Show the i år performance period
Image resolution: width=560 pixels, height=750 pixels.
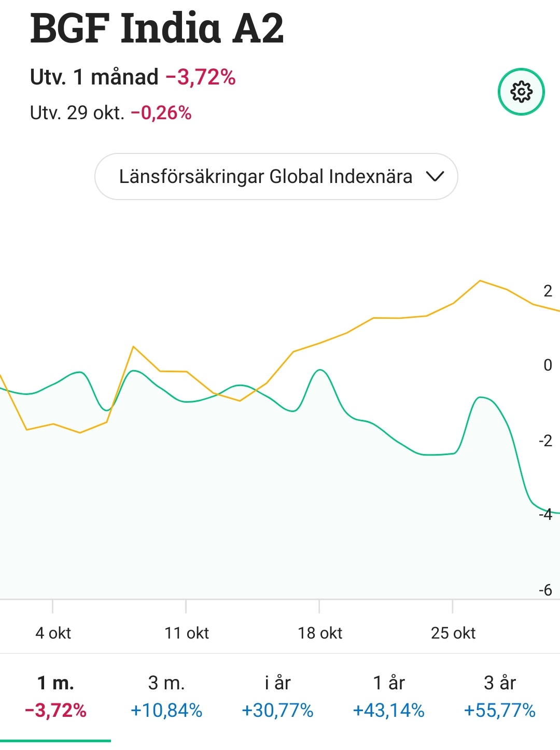[277, 696]
